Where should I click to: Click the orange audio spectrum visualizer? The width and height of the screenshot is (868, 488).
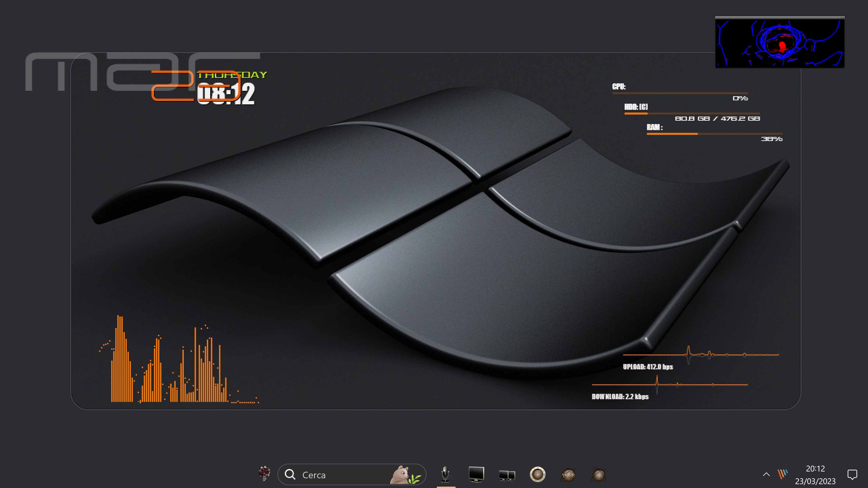click(x=179, y=359)
